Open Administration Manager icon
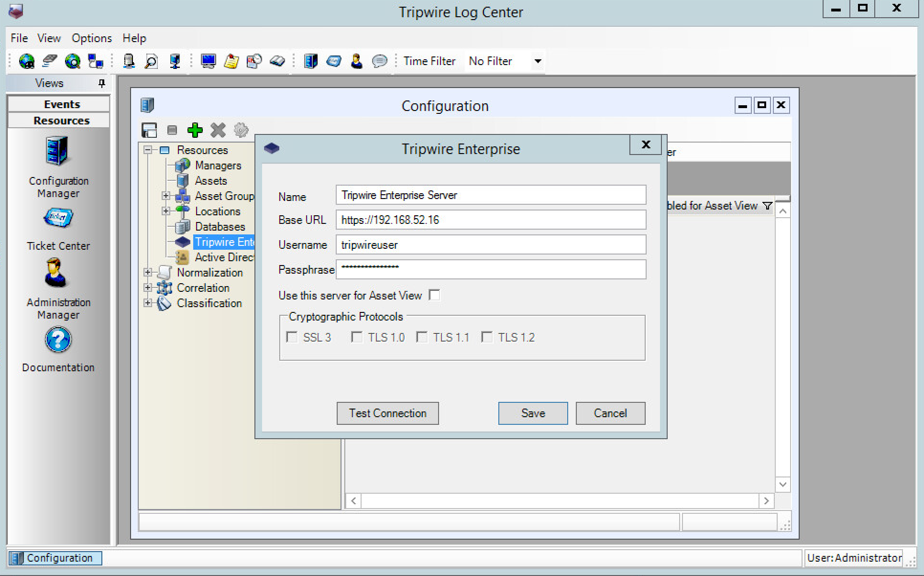 [56, 273]
